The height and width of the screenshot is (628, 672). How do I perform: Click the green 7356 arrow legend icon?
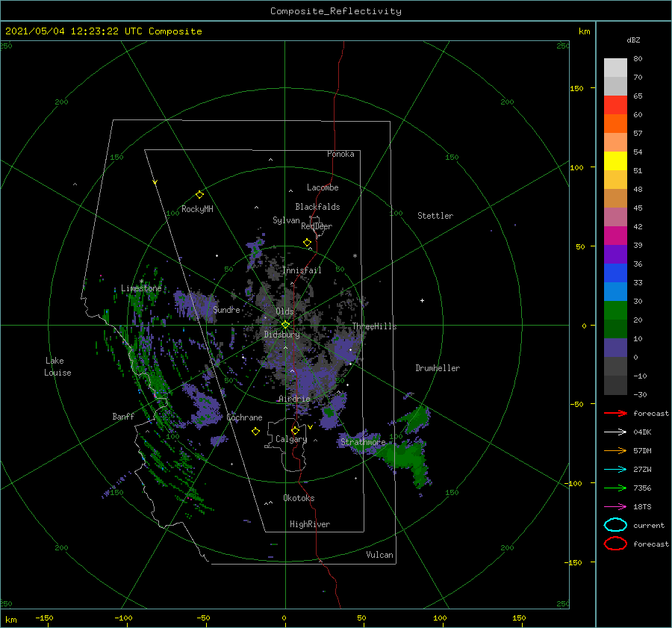tap(615, 488)
